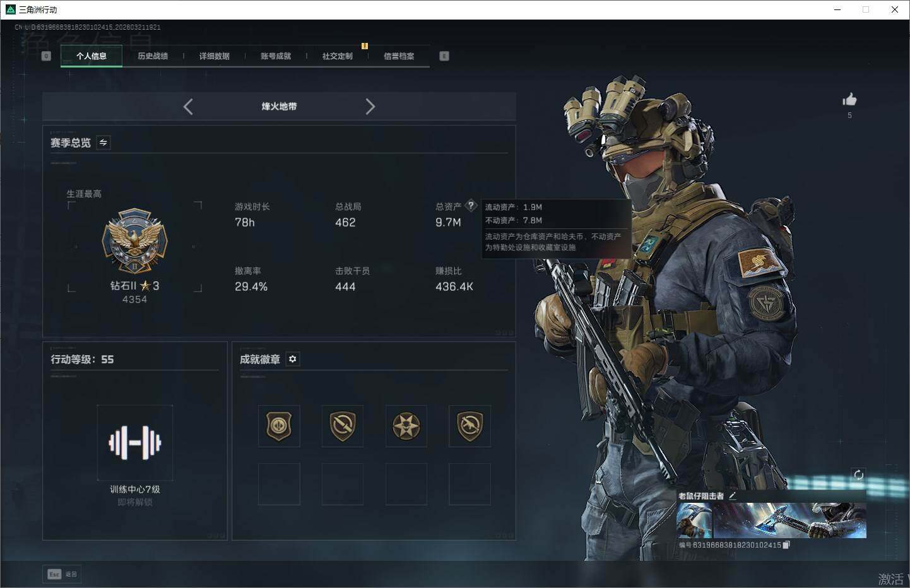Click the 赚损比 436.4K value
The width and height of the screenshot is (910, 588).
tap(454, 287)
